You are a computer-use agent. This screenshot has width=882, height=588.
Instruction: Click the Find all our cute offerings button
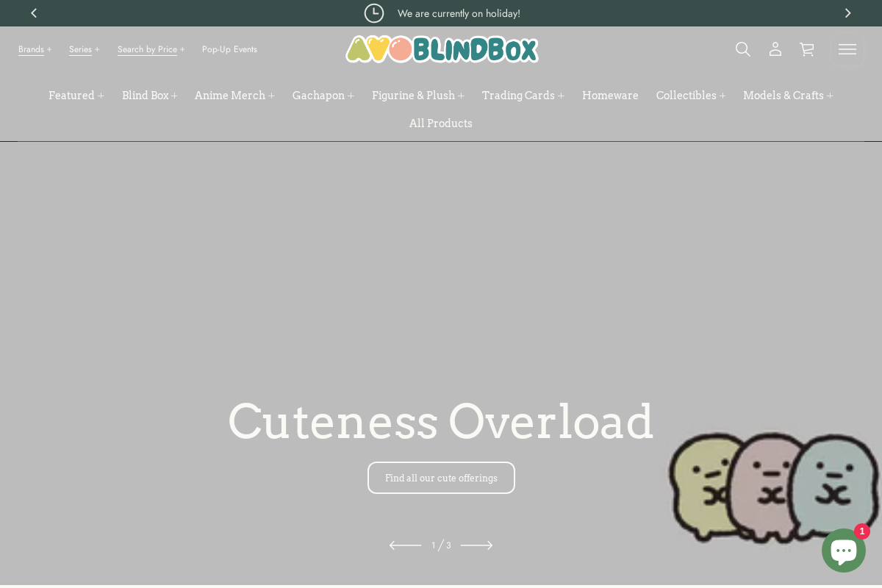click(441, 478)
